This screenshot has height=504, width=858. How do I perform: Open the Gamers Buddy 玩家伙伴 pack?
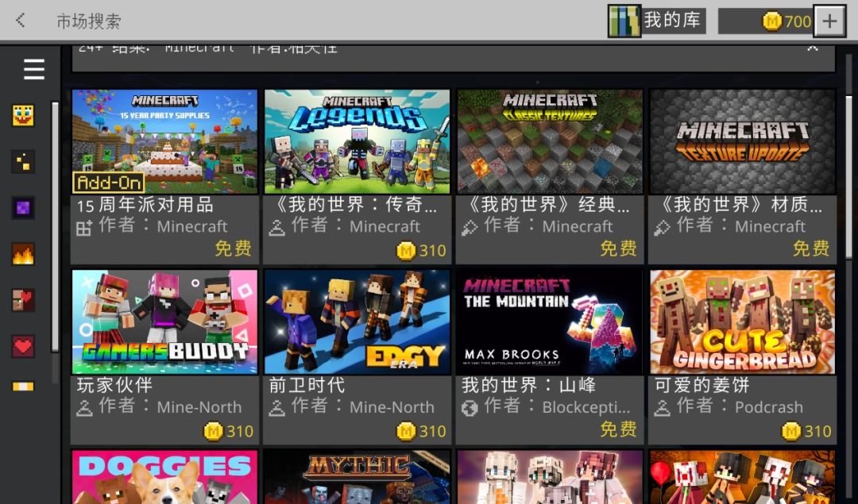pos(164,322)
